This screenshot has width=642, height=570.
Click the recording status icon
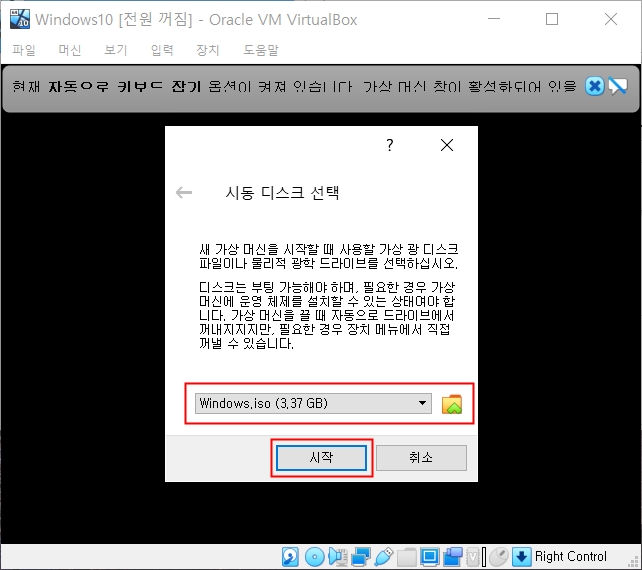[453, 556]
